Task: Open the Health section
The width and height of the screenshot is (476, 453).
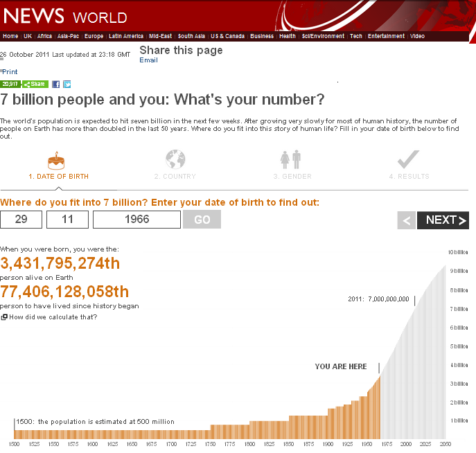Action: click(x=288, y=36)
